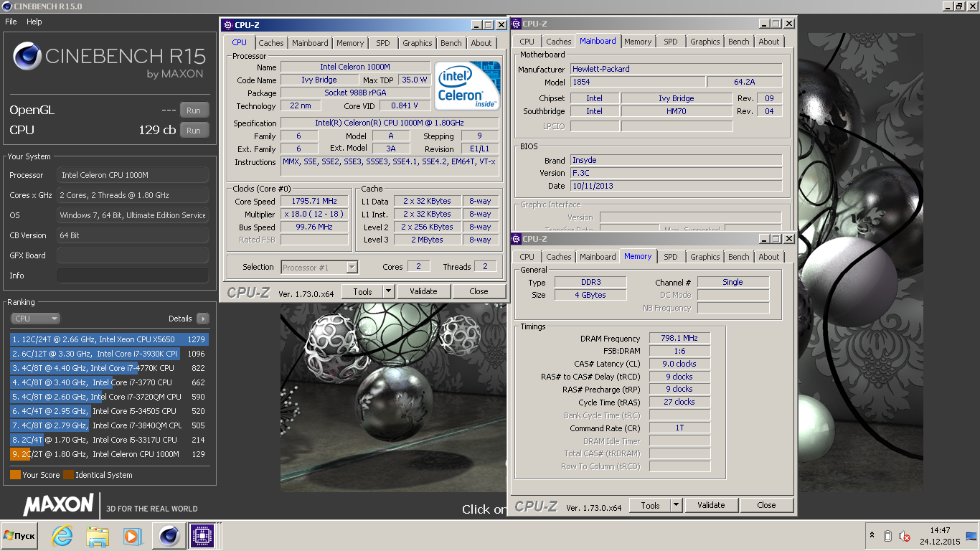
Task: Open the network tray icon
Action: [971, 536]
